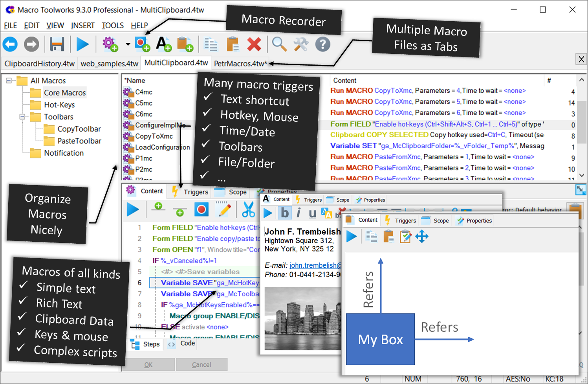Select the Macro Recorder toolbar icon

tap(142, 44)
